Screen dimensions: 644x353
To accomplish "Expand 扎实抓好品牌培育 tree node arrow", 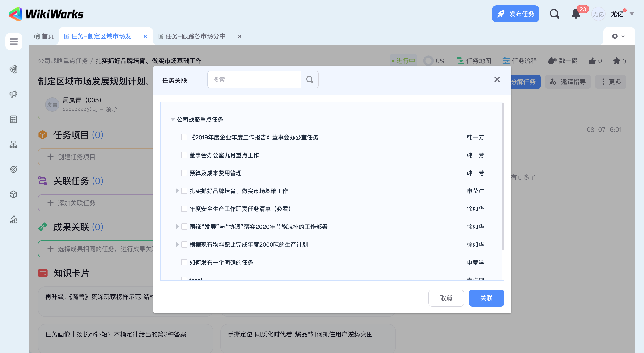I will [x=177, y=191].
